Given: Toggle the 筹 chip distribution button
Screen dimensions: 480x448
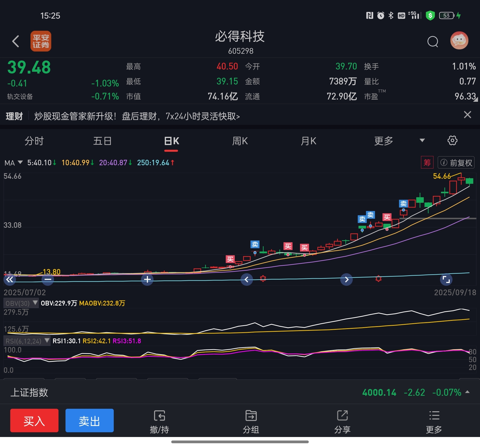Looking at the screenshot, I should (427, 163).
